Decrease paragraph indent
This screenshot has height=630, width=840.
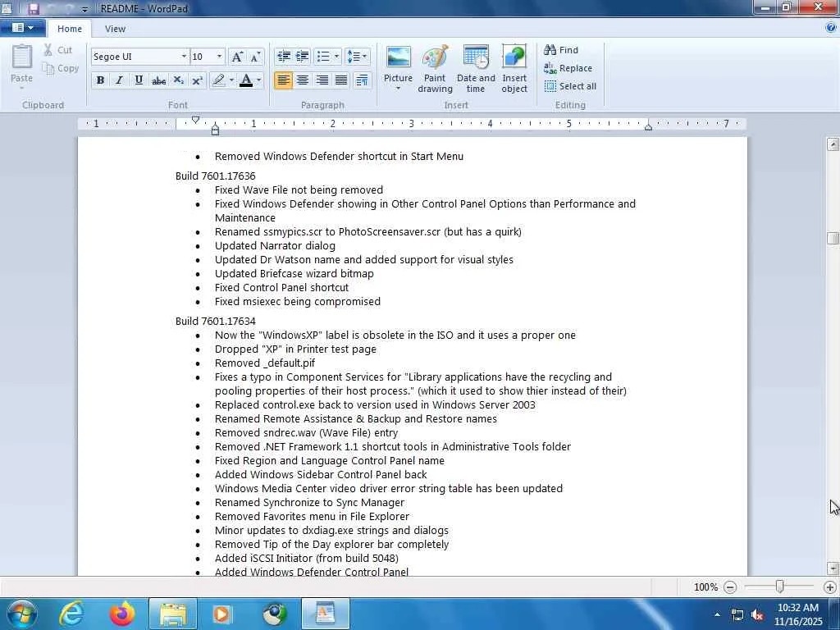coord(283,57)
